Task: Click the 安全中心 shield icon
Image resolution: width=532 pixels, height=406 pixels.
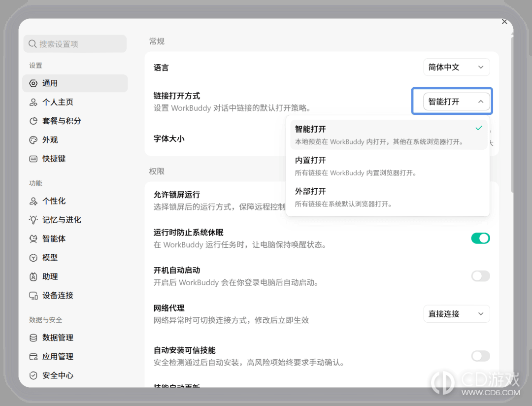Action: [x=33, y=375]
